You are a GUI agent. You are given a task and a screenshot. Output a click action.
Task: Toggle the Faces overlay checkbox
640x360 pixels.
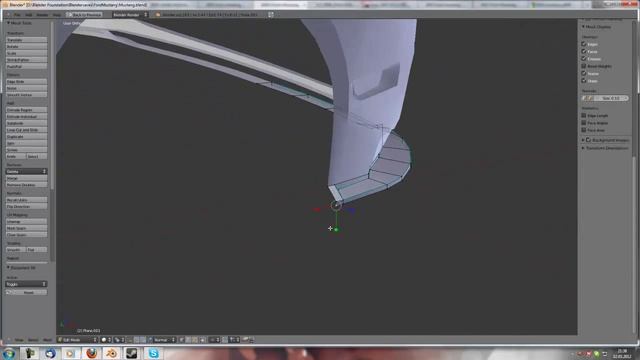click(584, 51)
